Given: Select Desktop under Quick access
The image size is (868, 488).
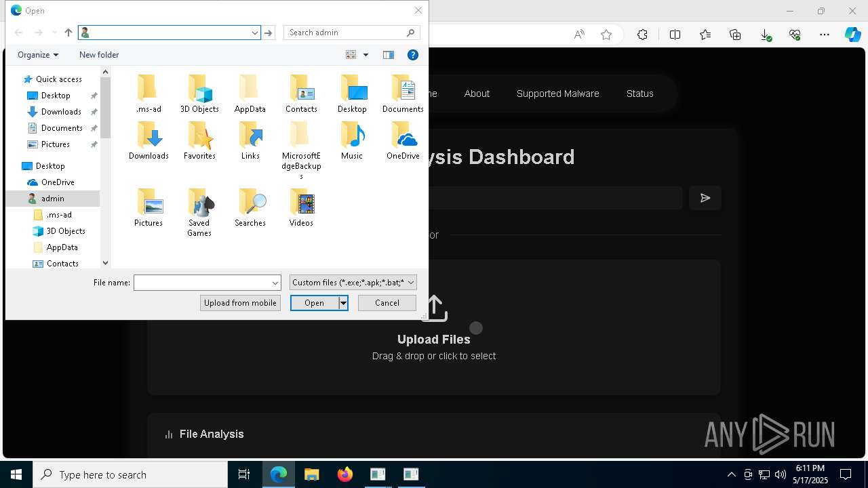Looking at the screenshot, I should tap(56, 96).
